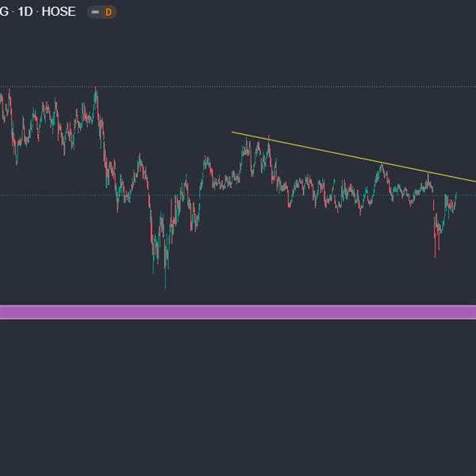Image resolution: width=476 pixels, height=476 pixels.
Task: Click the last peak touching the trendline
Action: pyautogui.click(x=428, y=176)
